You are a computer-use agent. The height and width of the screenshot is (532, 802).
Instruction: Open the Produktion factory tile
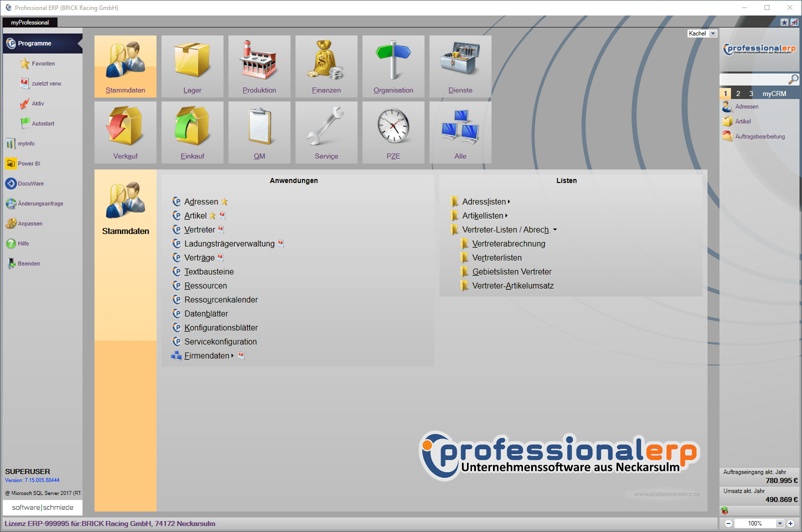coord(259,66)
